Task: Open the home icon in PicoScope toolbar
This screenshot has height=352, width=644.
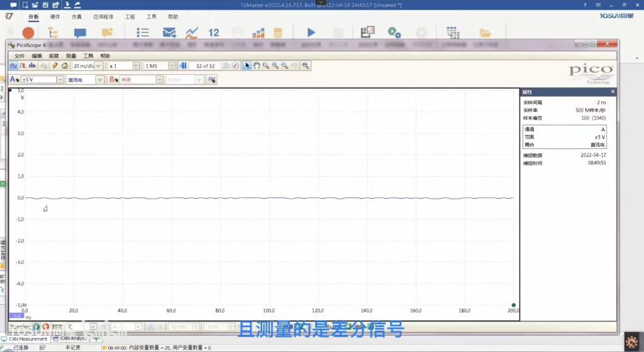Action: 64,65
